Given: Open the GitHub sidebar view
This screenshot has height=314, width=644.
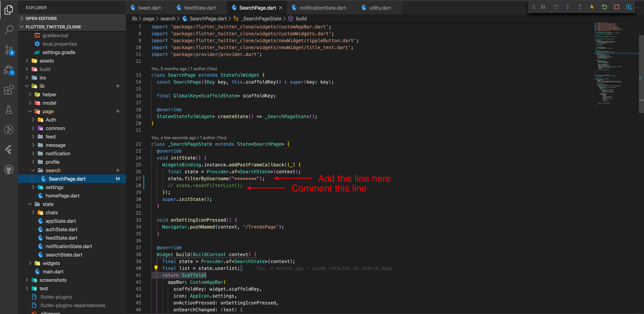Looking at the screenshot, I should [x=9, y=169].
